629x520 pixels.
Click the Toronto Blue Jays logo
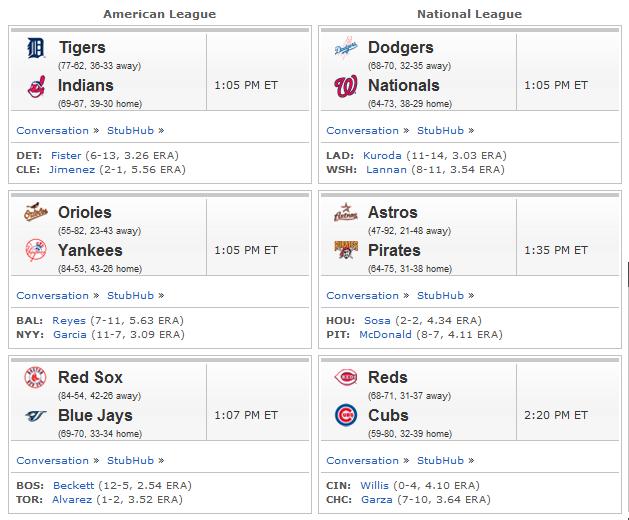36,416
